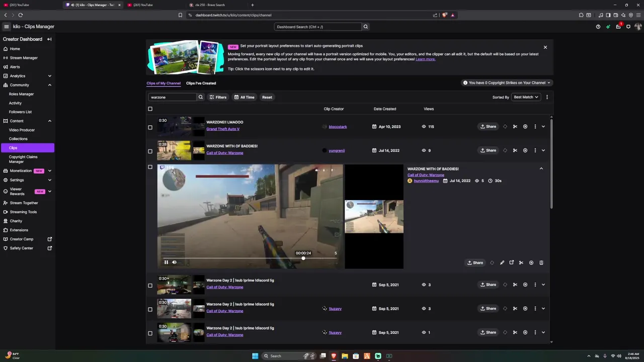Open the user avatar menu
This screenshot has height=362, width=644.
click(638, 27)
